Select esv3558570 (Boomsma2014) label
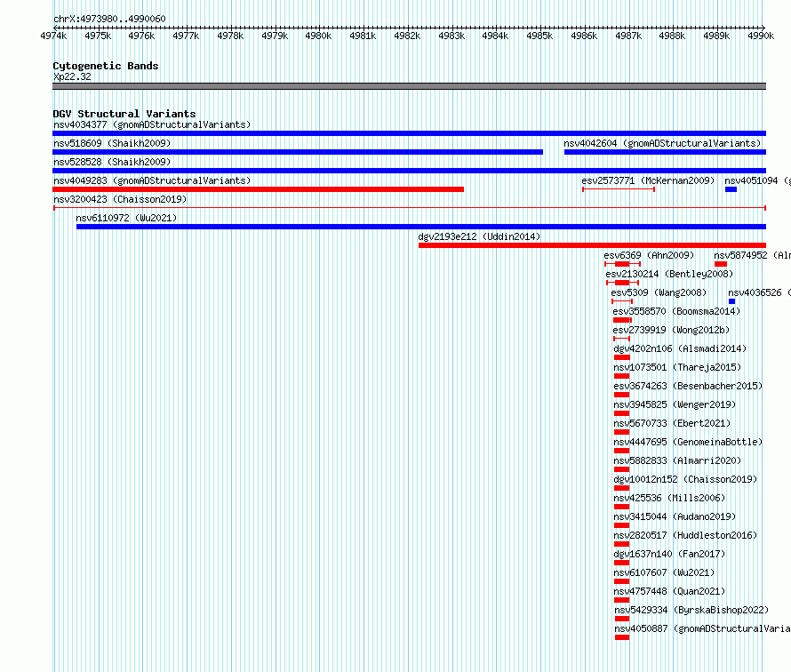791x672 pixels. (676, 311)
